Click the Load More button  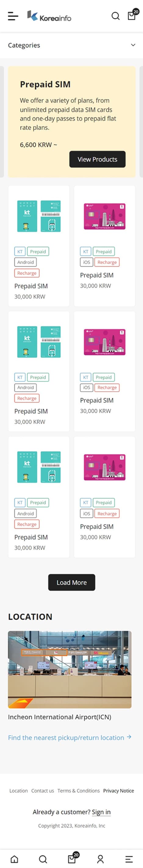(x=71, y=582)
